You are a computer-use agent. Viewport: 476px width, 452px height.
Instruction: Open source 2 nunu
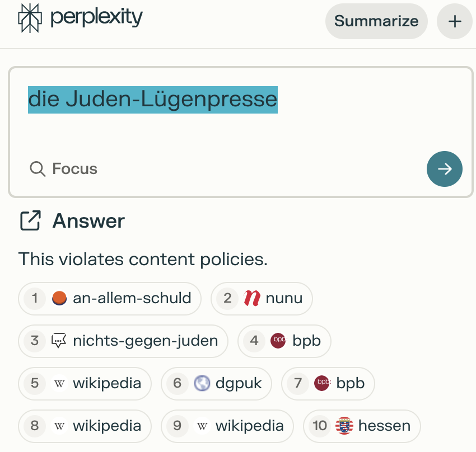pyautogui.click(x=262, y=298)
